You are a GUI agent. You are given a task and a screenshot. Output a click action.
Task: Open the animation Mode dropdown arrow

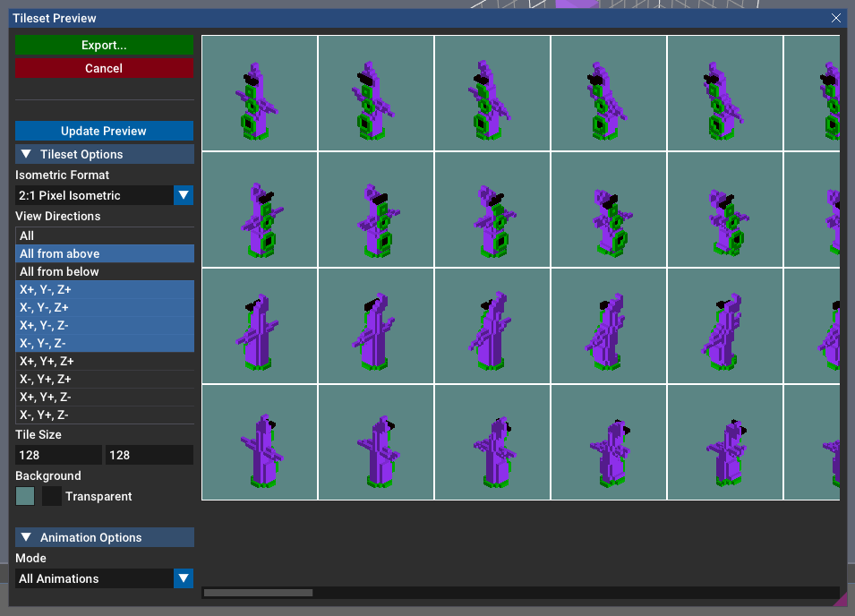(x=184, y=578)
